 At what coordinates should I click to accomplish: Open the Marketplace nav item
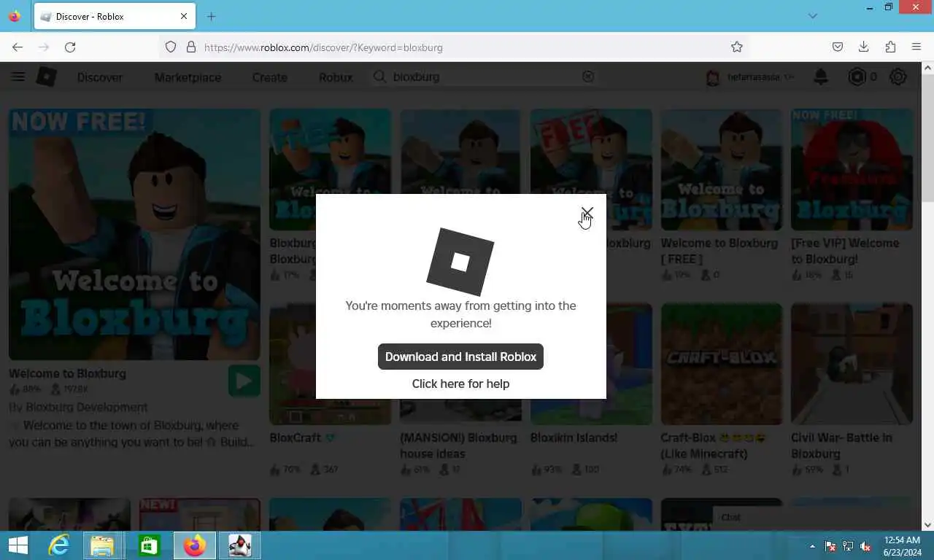[x=188, y=77]
